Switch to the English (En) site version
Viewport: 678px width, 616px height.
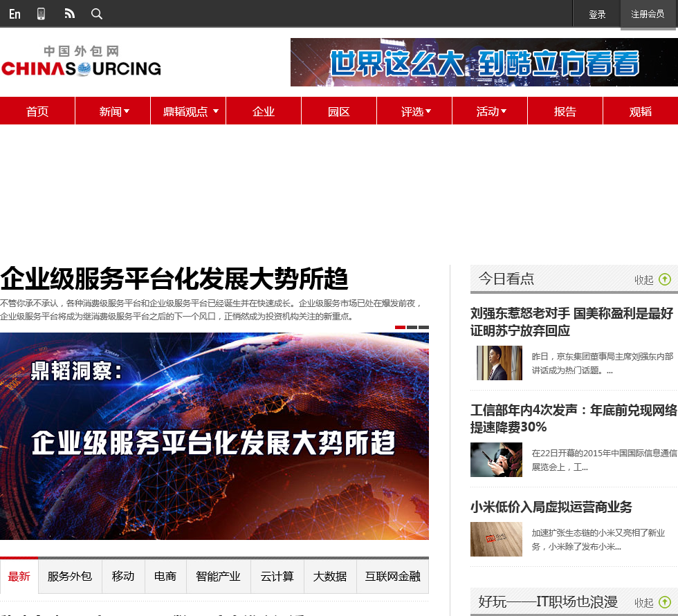point(15,15)
